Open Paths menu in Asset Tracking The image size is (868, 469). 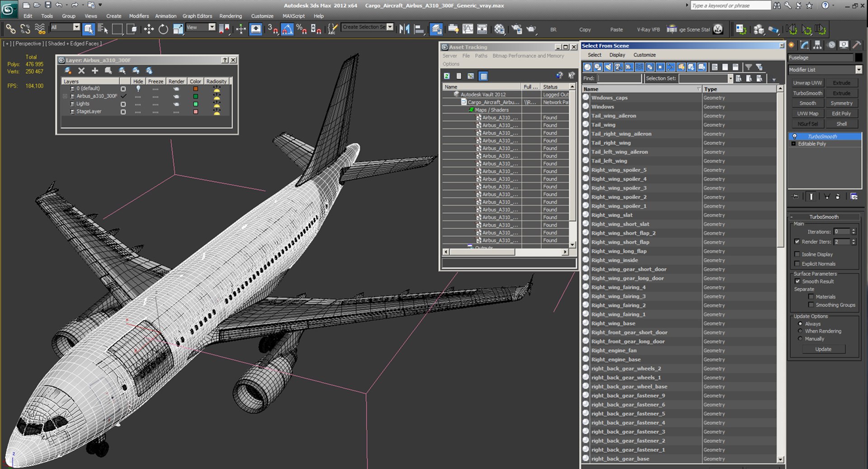tap(481, 56)
